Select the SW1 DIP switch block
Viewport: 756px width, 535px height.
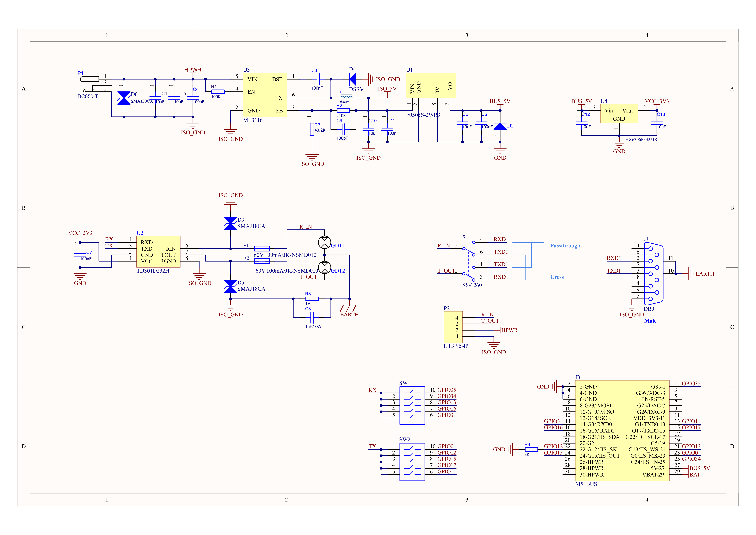tap(412, 405)
